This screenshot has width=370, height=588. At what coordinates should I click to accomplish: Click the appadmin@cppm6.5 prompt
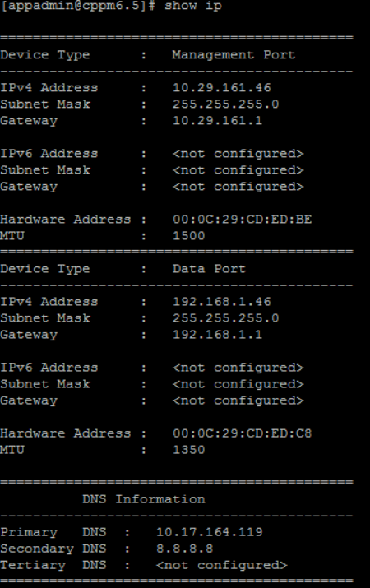click(77, 6)
